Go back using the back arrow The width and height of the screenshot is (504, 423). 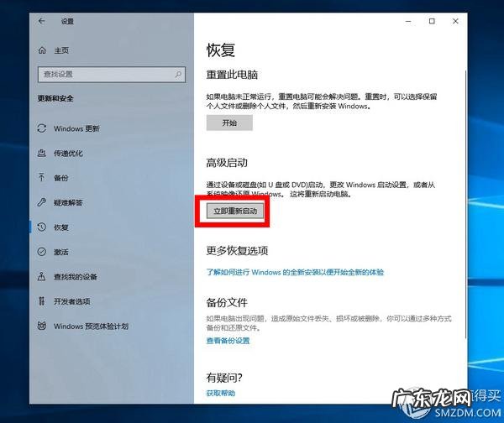41,21
